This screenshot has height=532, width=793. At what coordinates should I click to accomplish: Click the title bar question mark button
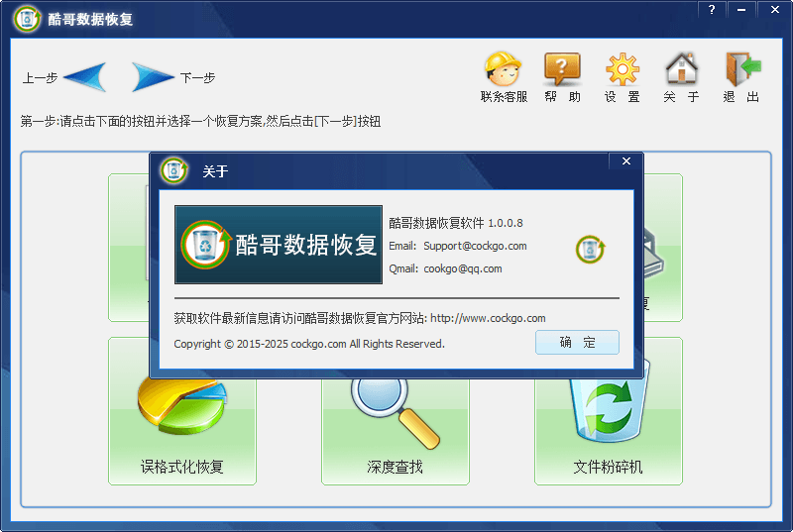click(711, 9)
